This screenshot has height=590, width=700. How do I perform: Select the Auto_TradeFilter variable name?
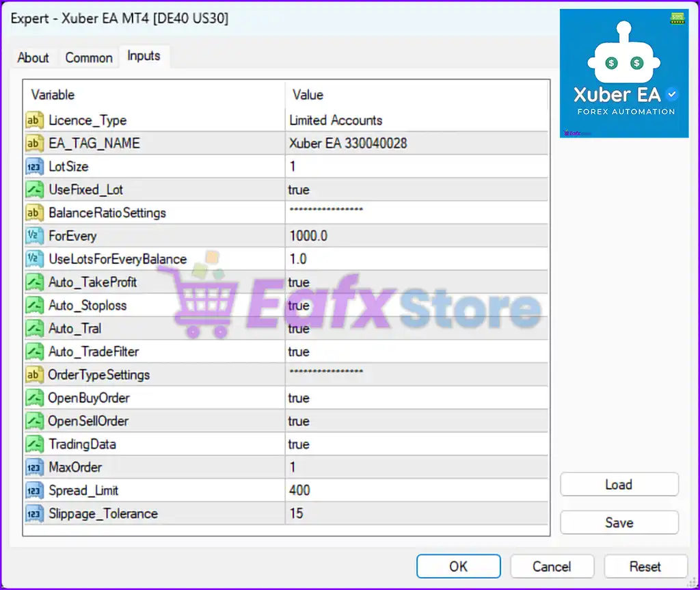94,351
